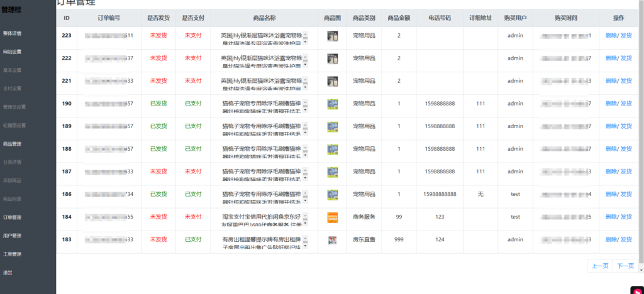Open orange product thumbnail for order 184
644x294 pixels.
pyautogui.click(x=332, y=217)
